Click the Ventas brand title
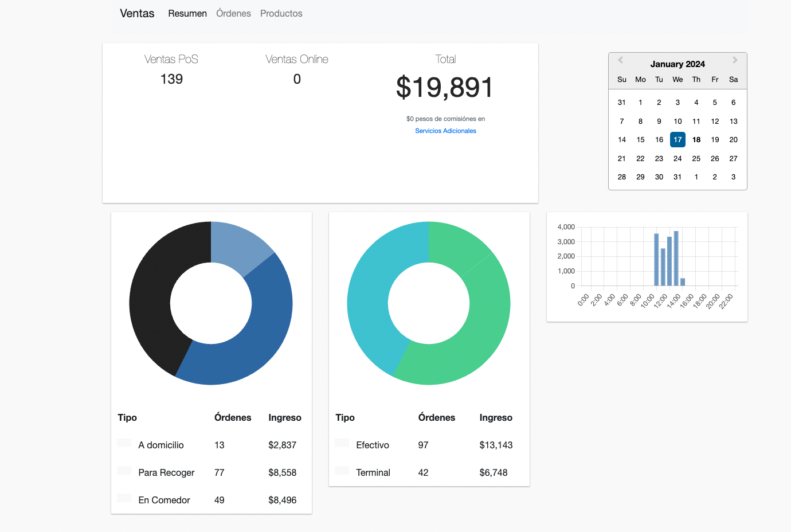This screenshot has width=791, height=532. pyautogui.click(x=137, y=13)
